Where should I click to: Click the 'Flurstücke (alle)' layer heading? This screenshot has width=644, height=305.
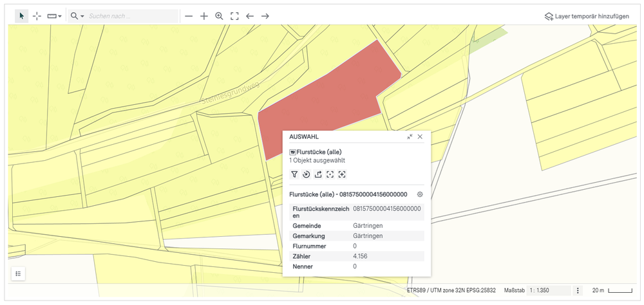tap(319, 152)
